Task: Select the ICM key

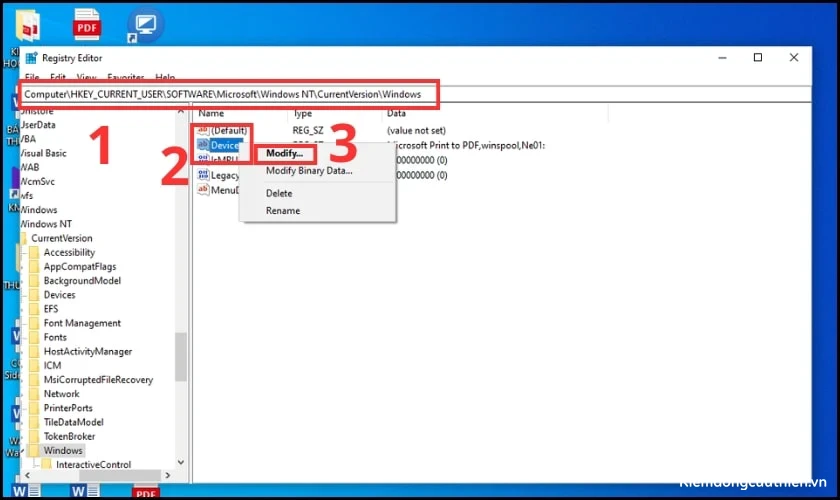Action: [52, 365]
